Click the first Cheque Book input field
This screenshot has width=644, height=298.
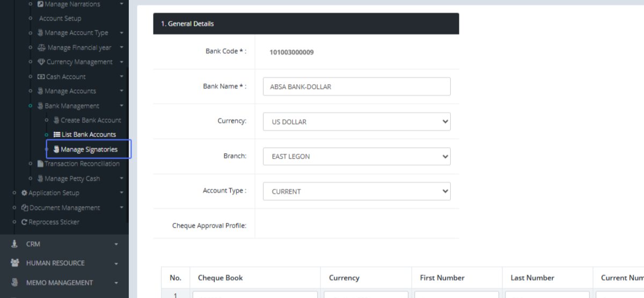(x=255, y=294)
